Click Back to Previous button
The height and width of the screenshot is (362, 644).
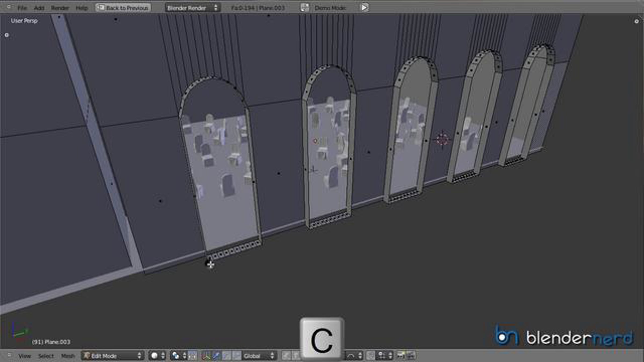pos(123,8)
